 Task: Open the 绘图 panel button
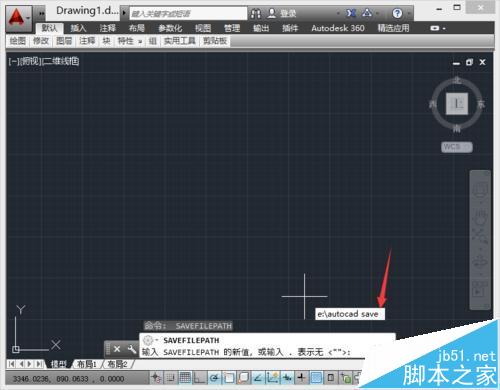point(18,41)
